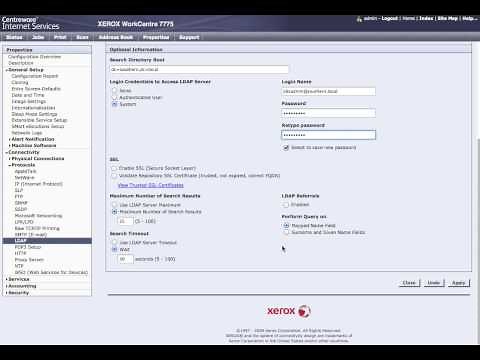The width and height of the screenshot is (480, 360).
Task: Open Image Settings in sidebar
Action: coord(29,101)
